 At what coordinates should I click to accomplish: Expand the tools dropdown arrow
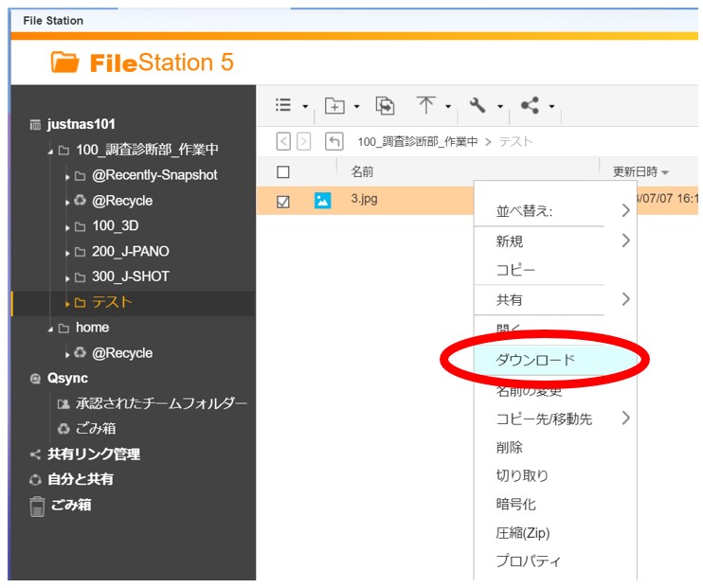pos(500,107)
